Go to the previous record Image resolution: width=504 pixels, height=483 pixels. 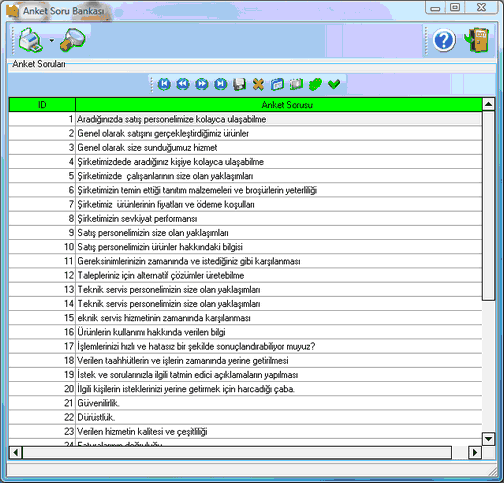[183, 84]
